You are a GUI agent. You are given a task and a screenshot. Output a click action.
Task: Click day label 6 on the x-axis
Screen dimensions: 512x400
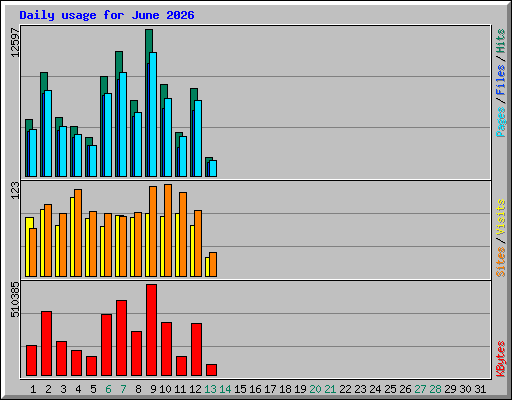click(108, 389)
